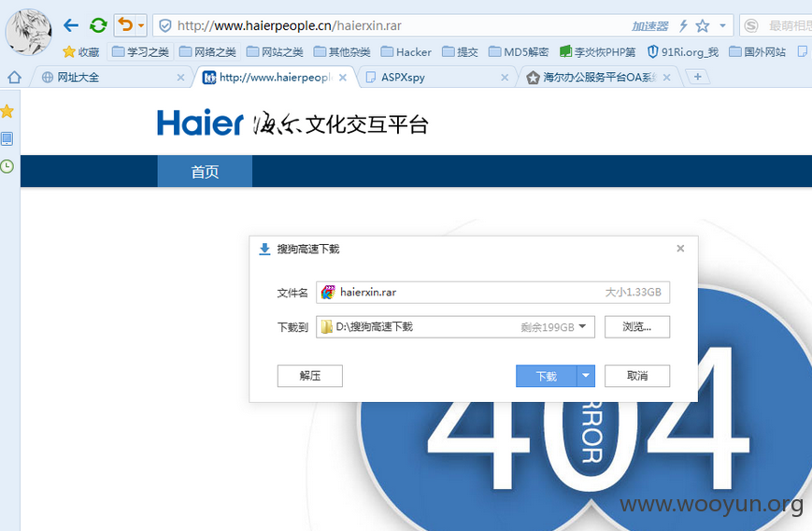Open the undo-close dropdown arrow
The image size is (812, 531).
pos(141,25)
